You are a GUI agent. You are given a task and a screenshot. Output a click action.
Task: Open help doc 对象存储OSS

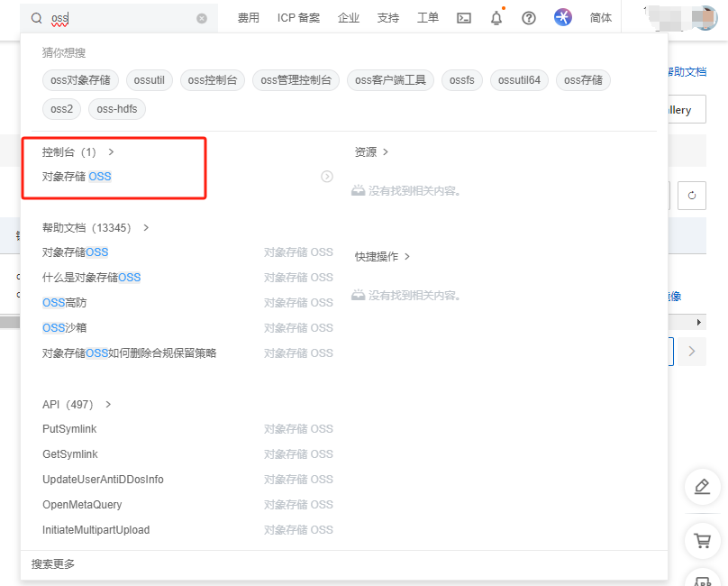(75, 252)
